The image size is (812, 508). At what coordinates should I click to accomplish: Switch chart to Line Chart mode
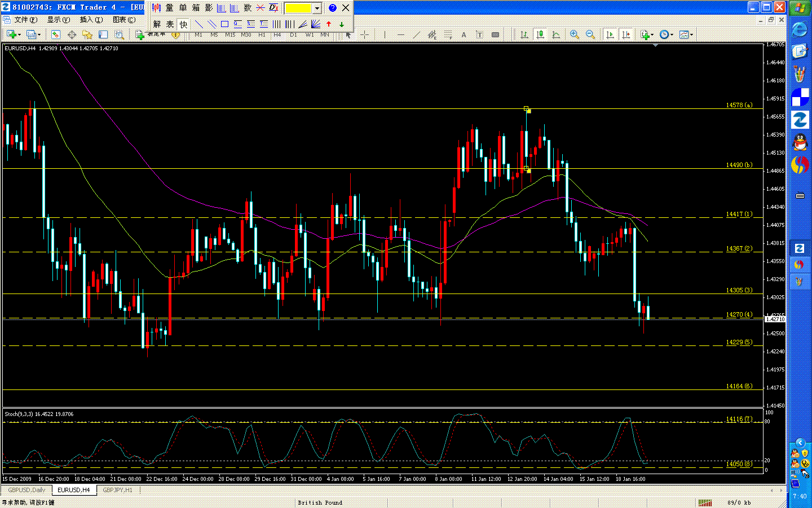pyautogui.click(x=556, y=35)
